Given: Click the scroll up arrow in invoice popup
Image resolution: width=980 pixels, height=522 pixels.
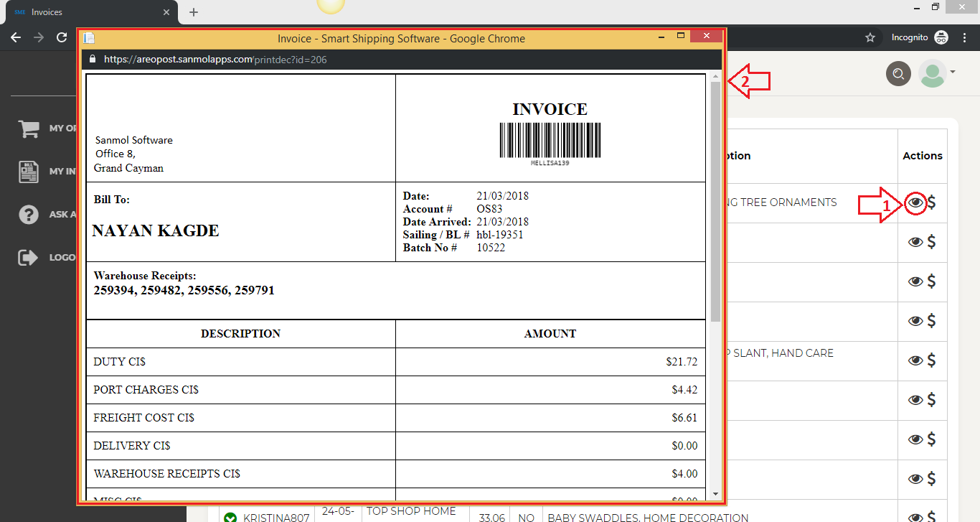Looking at the screenshot, I should point(715,76).
